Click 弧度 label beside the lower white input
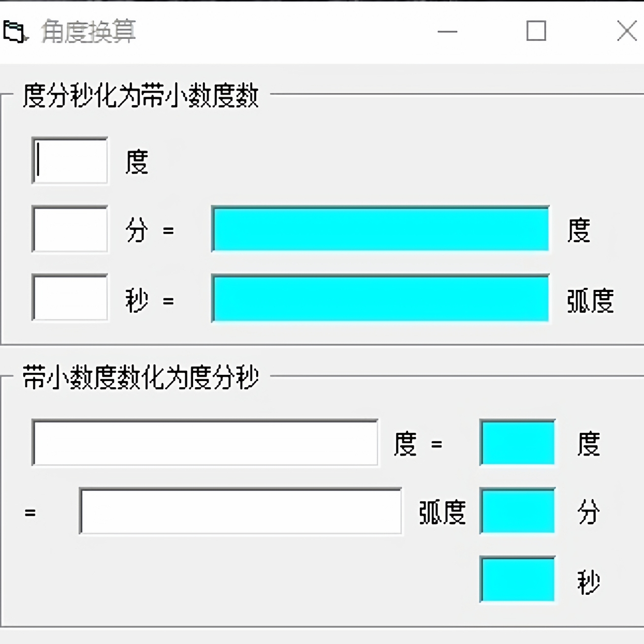Viewport: 644px width, 644px height. pyautogui.click(x=442, y=513)
